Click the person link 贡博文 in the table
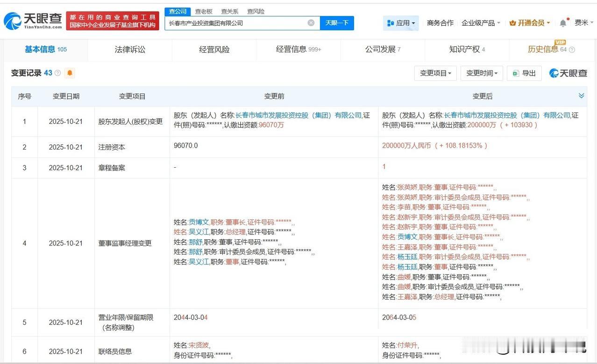597x364 pixels. 199,222
